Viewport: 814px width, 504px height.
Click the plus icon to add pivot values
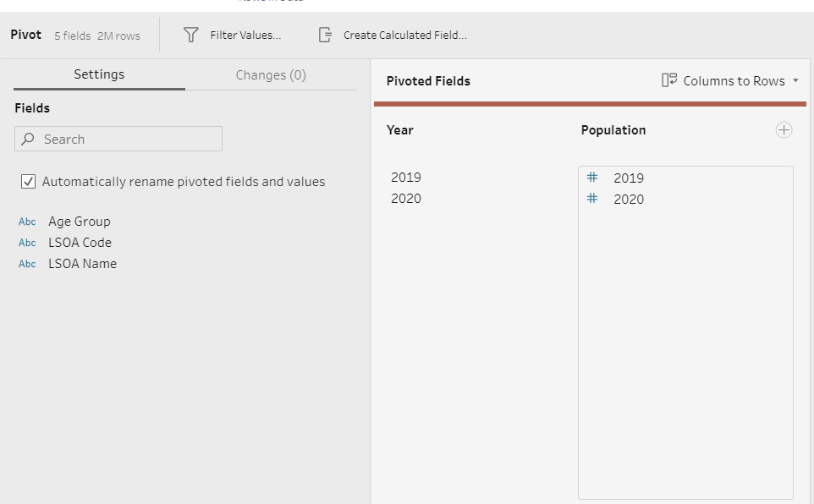(x=784, y=130)
